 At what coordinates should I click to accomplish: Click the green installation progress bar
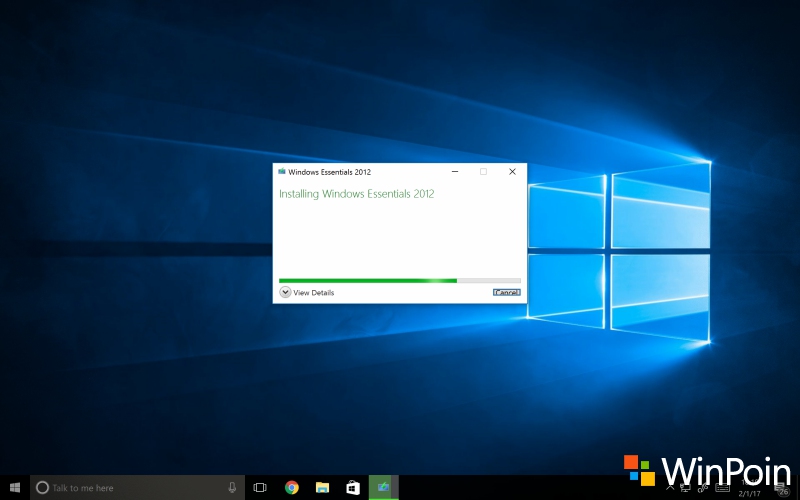coord(399,281)
